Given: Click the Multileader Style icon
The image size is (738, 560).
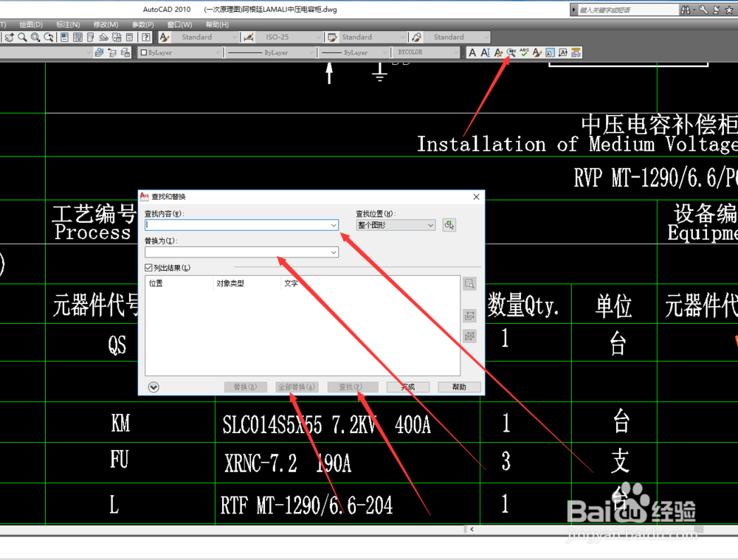Looking at the screenshot, I should click(x=416, y=37).
